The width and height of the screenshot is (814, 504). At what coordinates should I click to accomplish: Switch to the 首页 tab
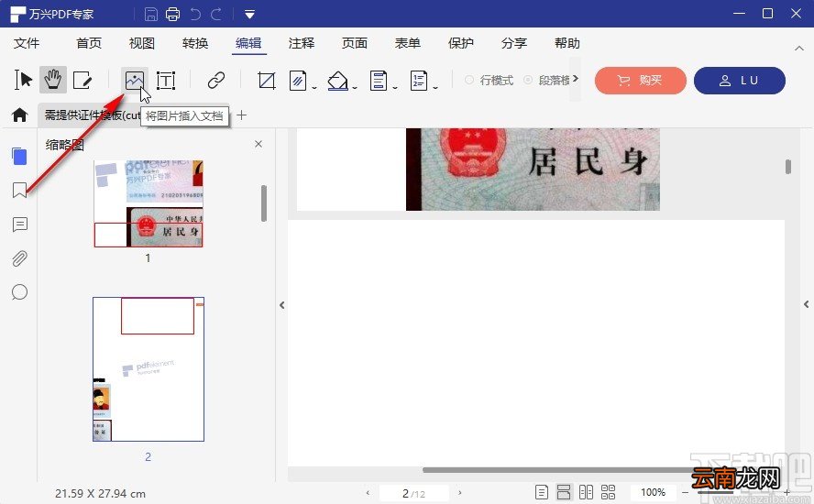point(89,43)
